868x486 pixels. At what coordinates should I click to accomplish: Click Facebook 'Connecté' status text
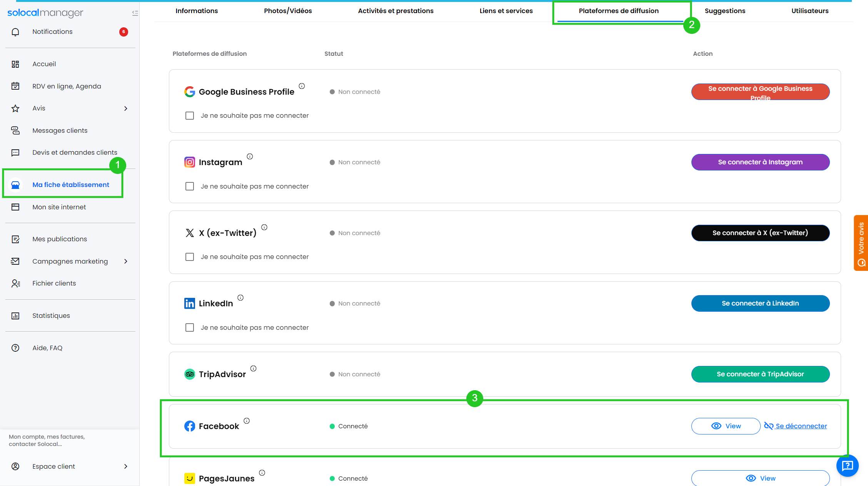pyautogui.click(x=353, y=426)
